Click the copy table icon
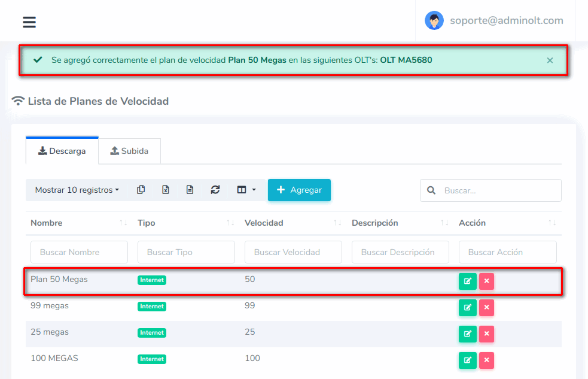This screenshot has width=588, height=379. coord(141,190)
